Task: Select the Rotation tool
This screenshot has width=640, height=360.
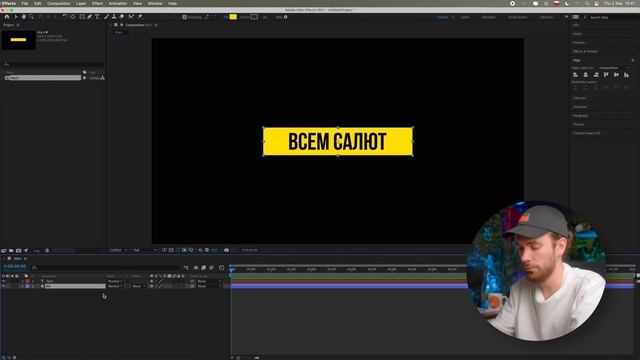Action: point(65,17)
